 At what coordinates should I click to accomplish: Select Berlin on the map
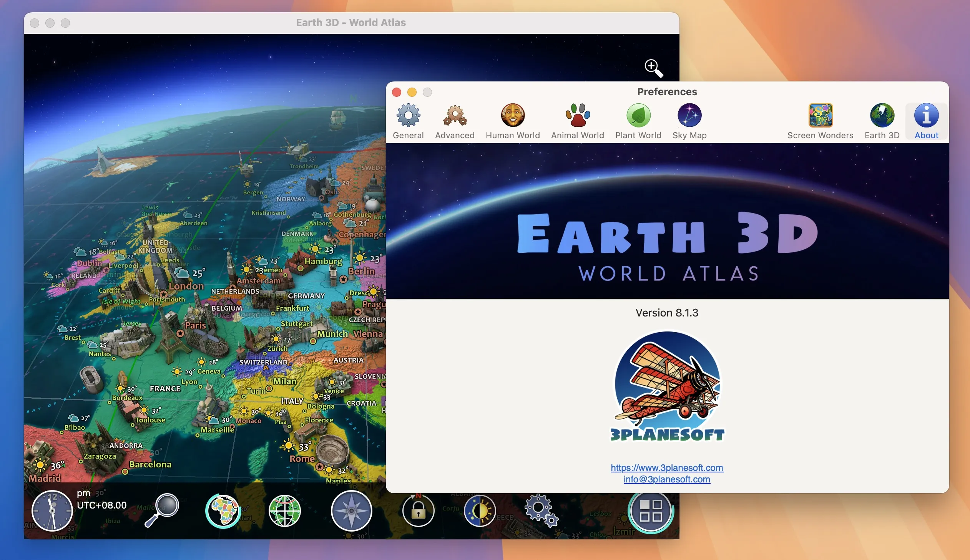click(x=361, y=271)
